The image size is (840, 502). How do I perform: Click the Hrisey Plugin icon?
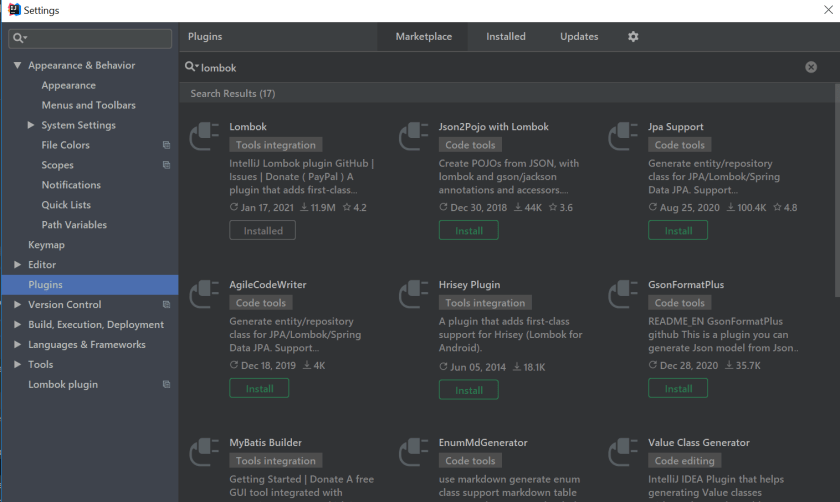(x=414, y=294)
